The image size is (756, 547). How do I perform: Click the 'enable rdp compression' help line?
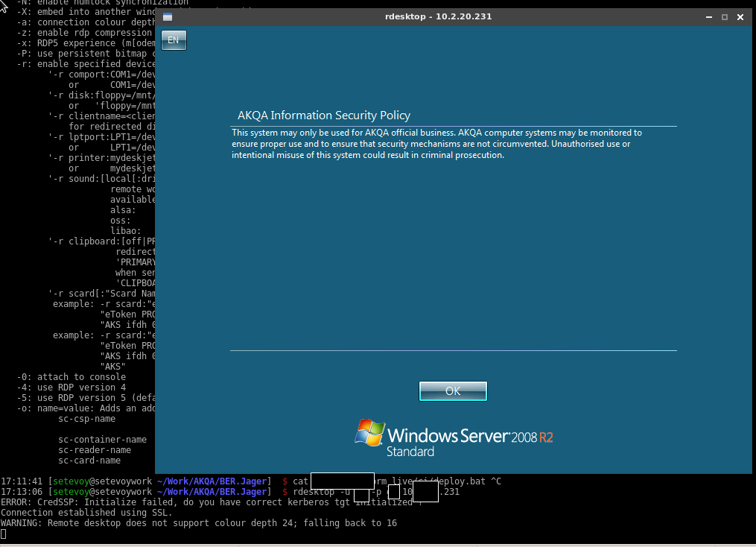pos(84,33)
